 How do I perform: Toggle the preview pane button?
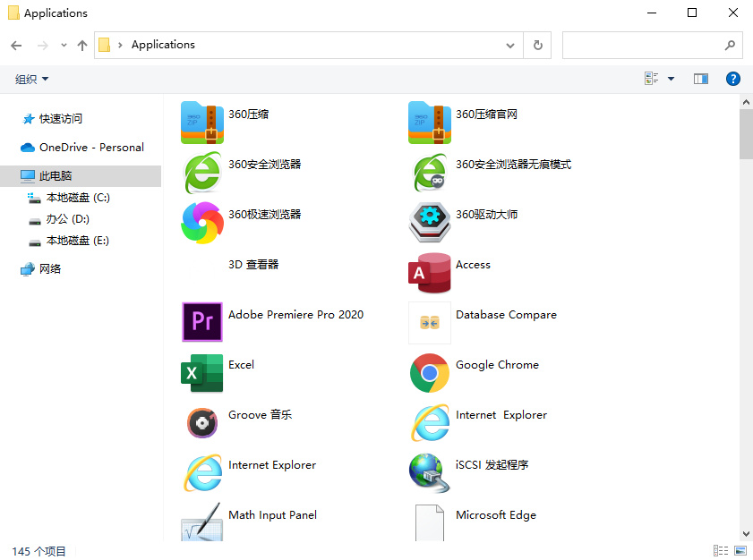tap(700, 79)
